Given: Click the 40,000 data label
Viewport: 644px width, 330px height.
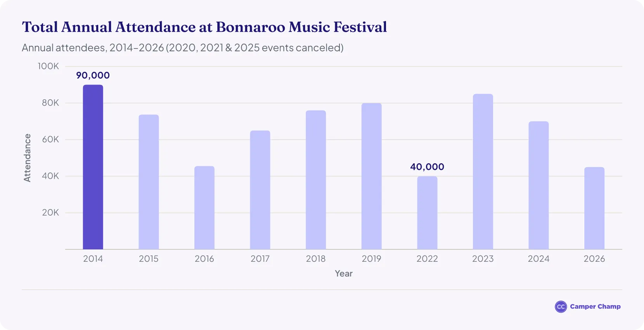Looking at the screenshot, I should (x=427, y=167).
